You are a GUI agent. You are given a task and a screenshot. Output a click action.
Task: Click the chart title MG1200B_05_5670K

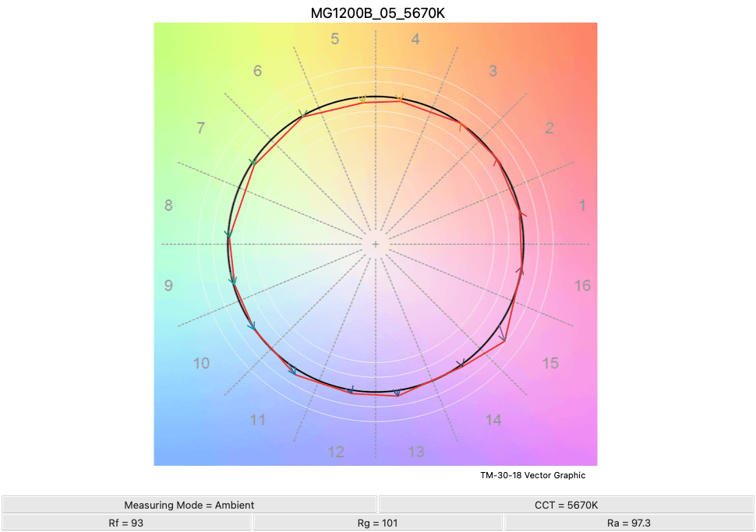(377, 13)
